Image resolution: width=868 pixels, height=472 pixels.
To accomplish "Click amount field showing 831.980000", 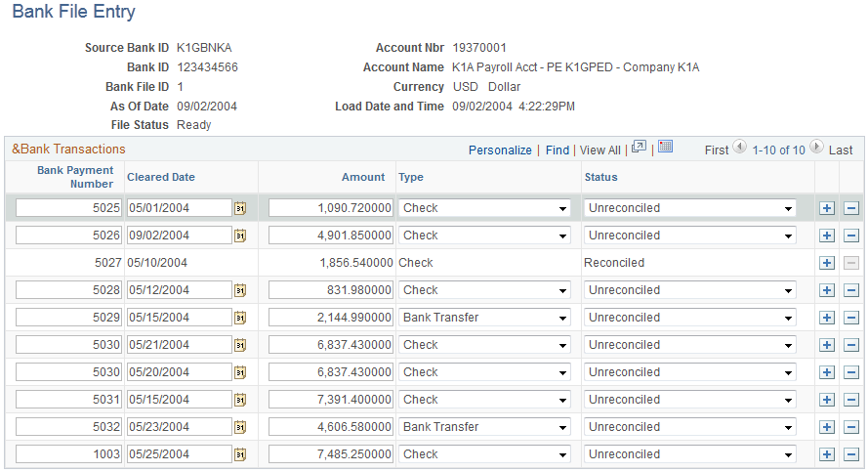I will click(x=331, y=290).
